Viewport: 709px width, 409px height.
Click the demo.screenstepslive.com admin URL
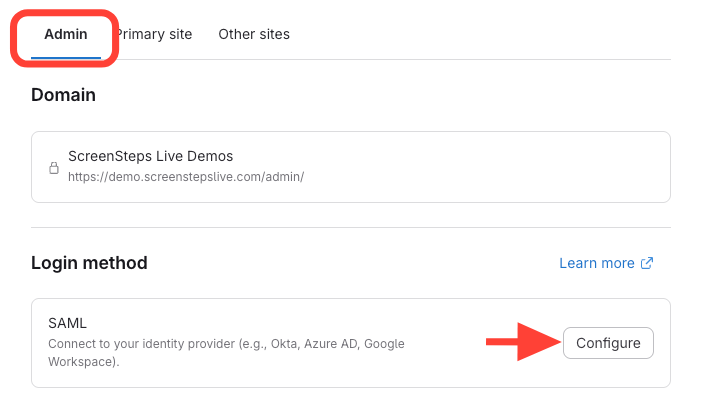[186, 177]
